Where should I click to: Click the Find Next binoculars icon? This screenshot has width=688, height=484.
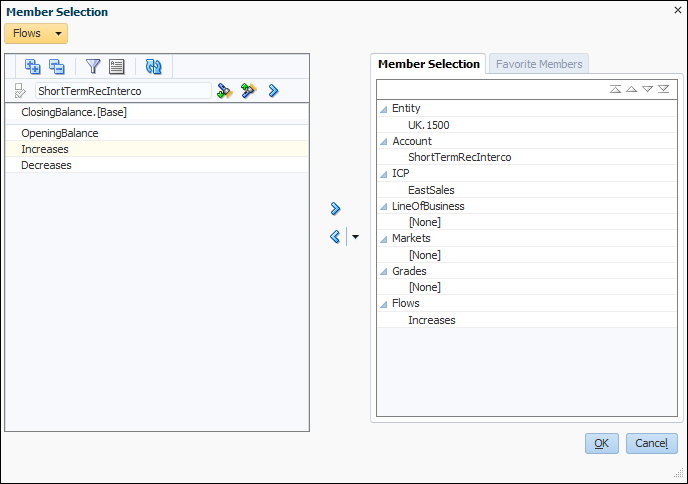click(248, 91)
